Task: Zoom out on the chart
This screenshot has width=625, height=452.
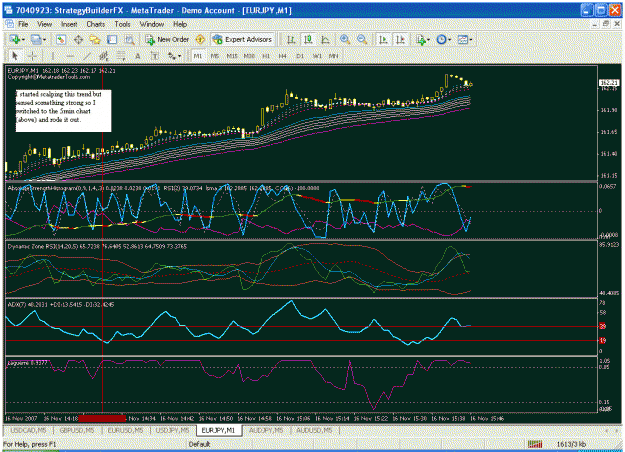Action: pyautogui.click(x=362, y=39)
